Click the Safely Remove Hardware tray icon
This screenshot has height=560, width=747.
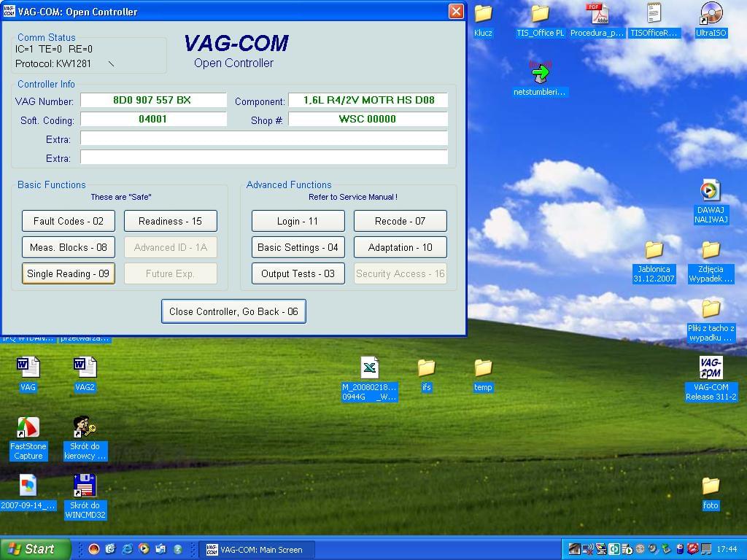[666, 549]
